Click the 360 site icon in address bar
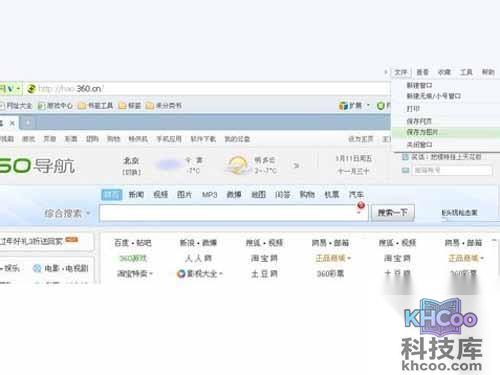 pos(31,89)
